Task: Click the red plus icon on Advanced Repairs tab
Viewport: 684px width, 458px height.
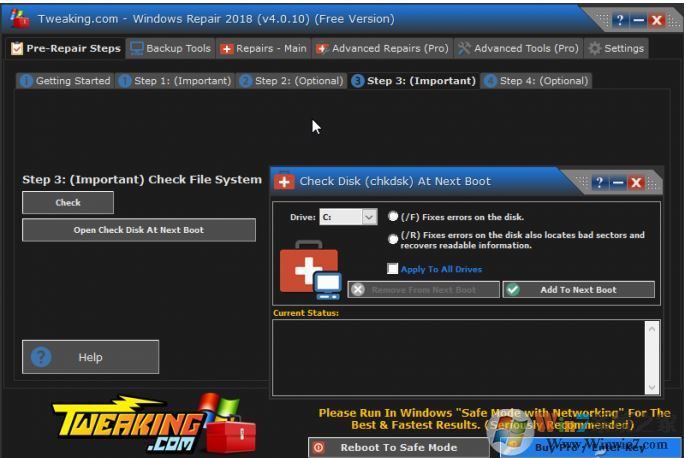Action: tap(322, 49)
